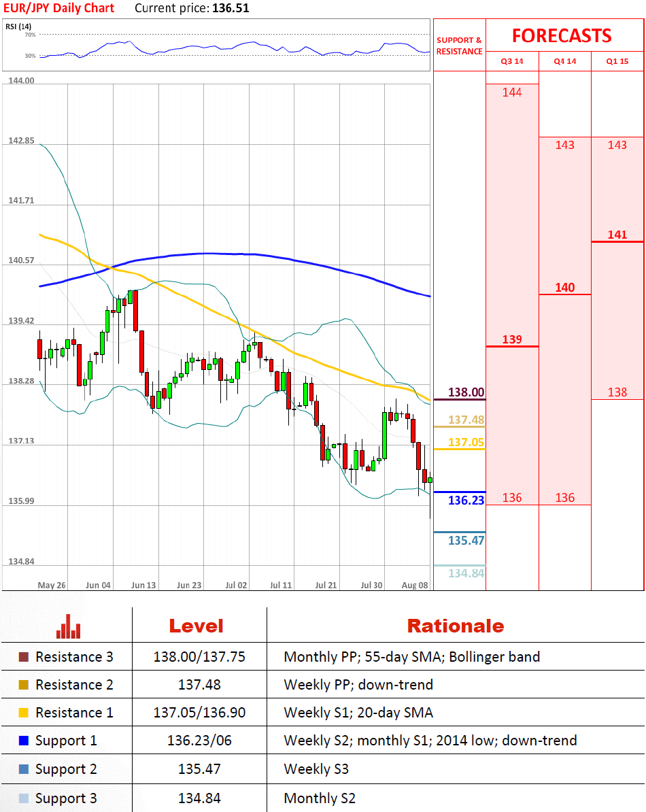Select the Q4 14 forecast column header
Image resolution: width=646 pixels, height=812 pixels.
click(x=564, y=61)
